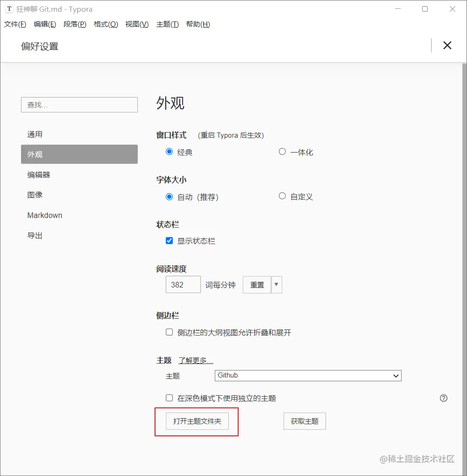Close the preferences panel with the X icon
This screenshot has height=476, width=467.
click(447, 46)
